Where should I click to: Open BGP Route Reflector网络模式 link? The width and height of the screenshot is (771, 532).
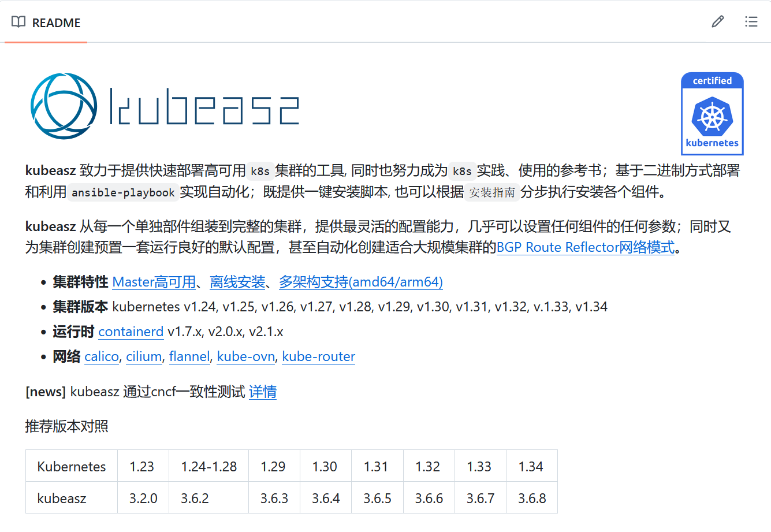pos(586,247)
